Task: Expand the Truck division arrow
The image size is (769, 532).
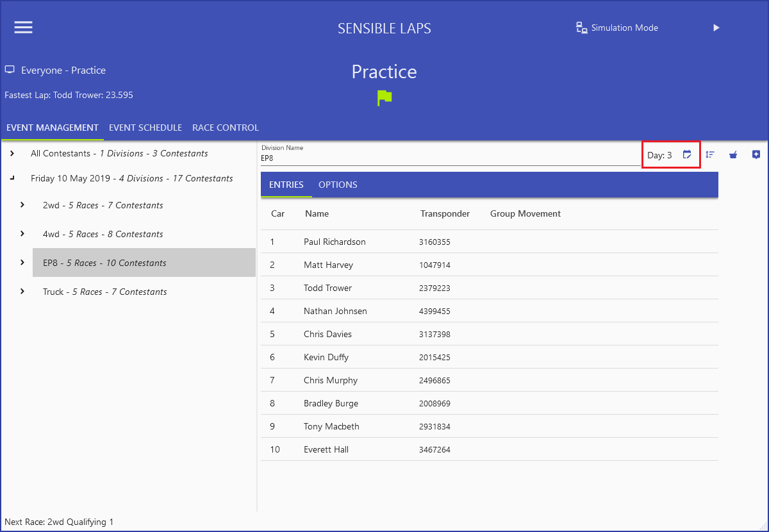Action: click(22, 292)
